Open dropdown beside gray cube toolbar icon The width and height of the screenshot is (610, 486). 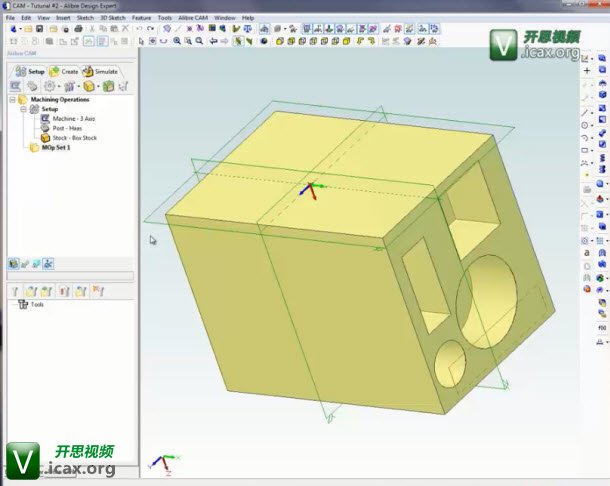tap(285, 29)
